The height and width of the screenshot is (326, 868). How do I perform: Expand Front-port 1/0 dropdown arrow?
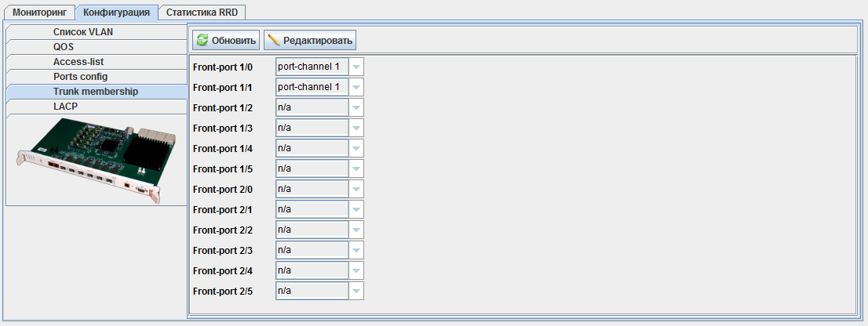coord(356,67)
